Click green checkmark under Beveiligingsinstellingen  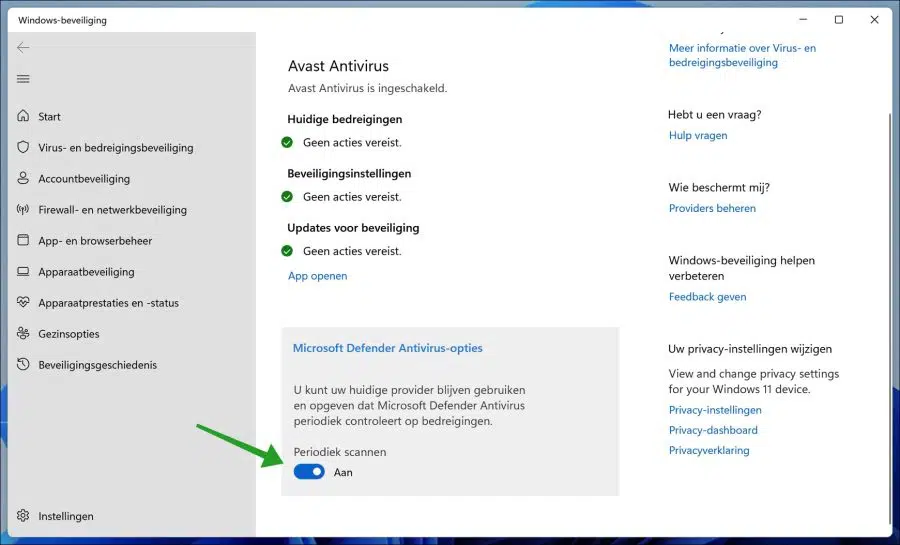pos(287,197)
